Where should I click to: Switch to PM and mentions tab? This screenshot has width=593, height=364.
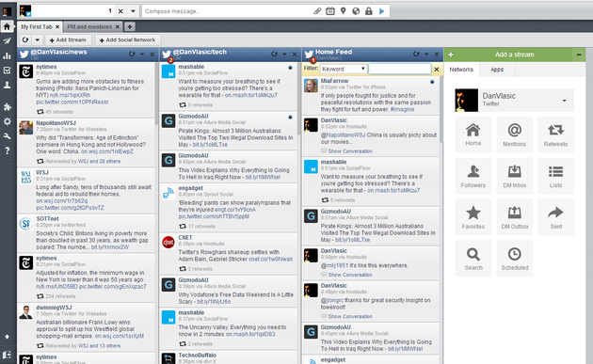[x=89, y=27]
